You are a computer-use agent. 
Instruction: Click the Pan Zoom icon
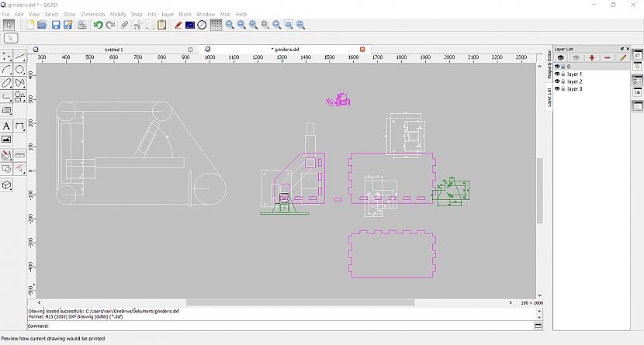300,25
